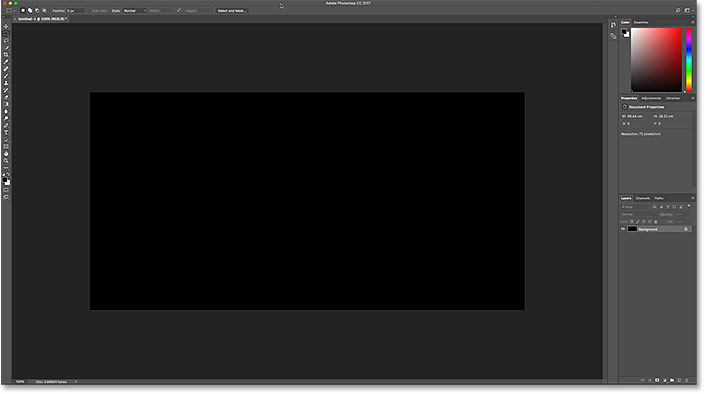Toggle layer filtering switch in Layers panel

coord(689,206)
